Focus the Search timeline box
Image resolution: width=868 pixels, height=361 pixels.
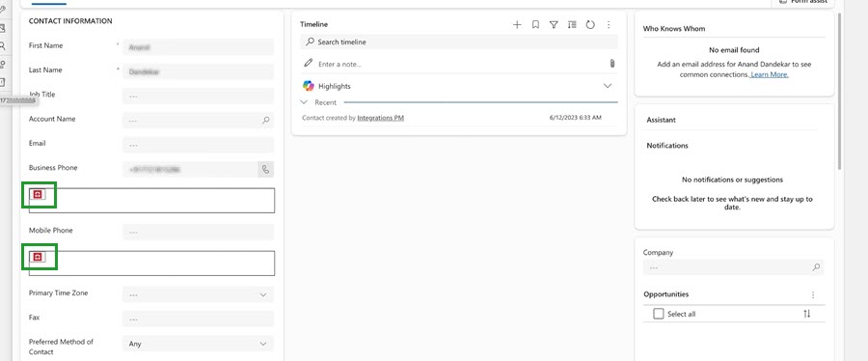point(459,42)
